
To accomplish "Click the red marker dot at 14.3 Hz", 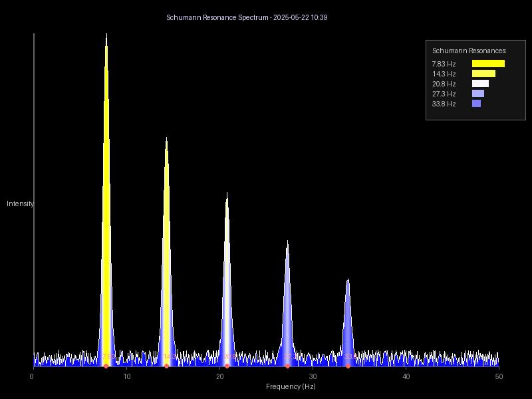I will pos(167,366).
